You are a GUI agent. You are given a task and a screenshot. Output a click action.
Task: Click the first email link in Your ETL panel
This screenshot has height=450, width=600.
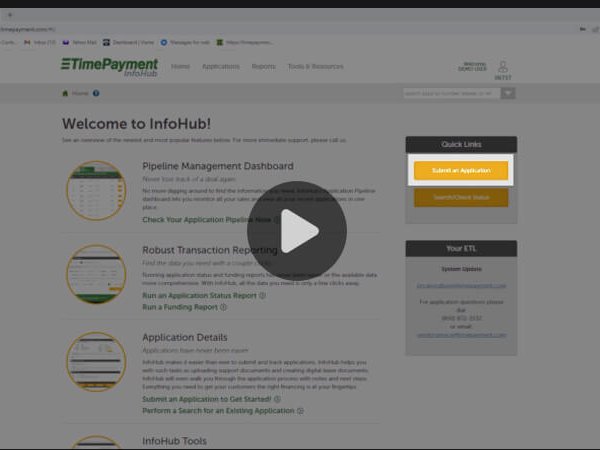point(461,286)
